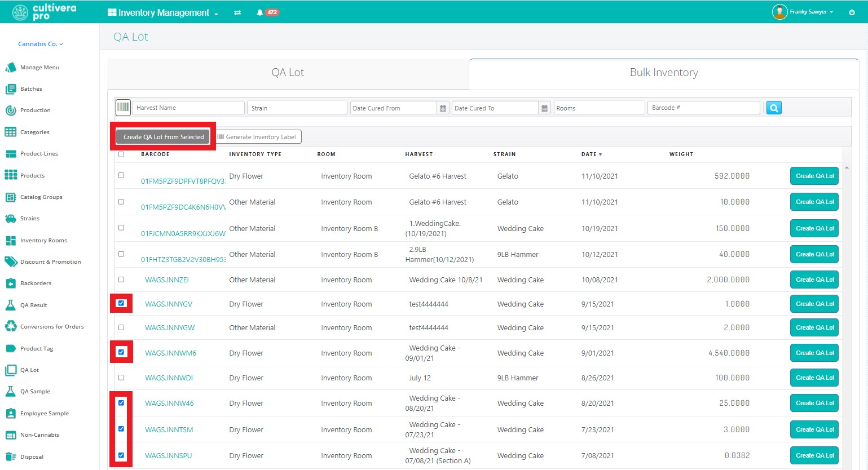Click the Product-Lines sidebar icon
Viewport: 868px width, 470px height.
(x=10, y=154)
